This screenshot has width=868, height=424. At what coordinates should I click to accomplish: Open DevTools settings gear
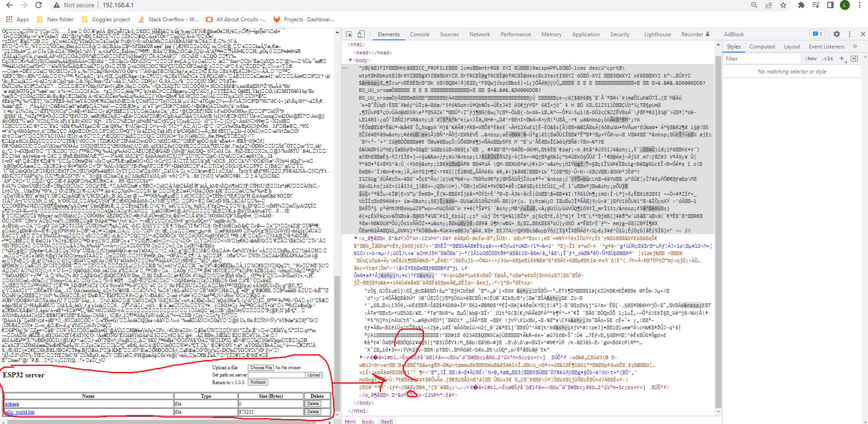[x=837, y=34]
